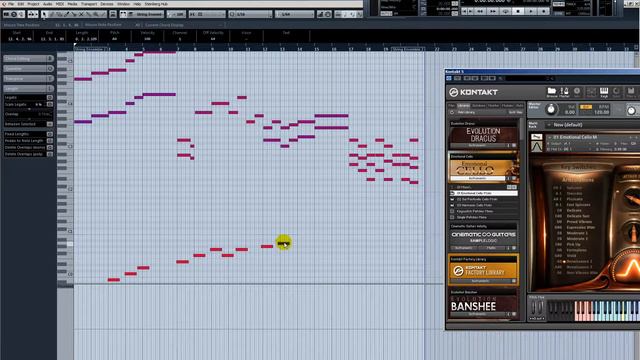Toggle the Keyb keyboard icon in Kontakt

pyautogui.click(x=604, y=92)
